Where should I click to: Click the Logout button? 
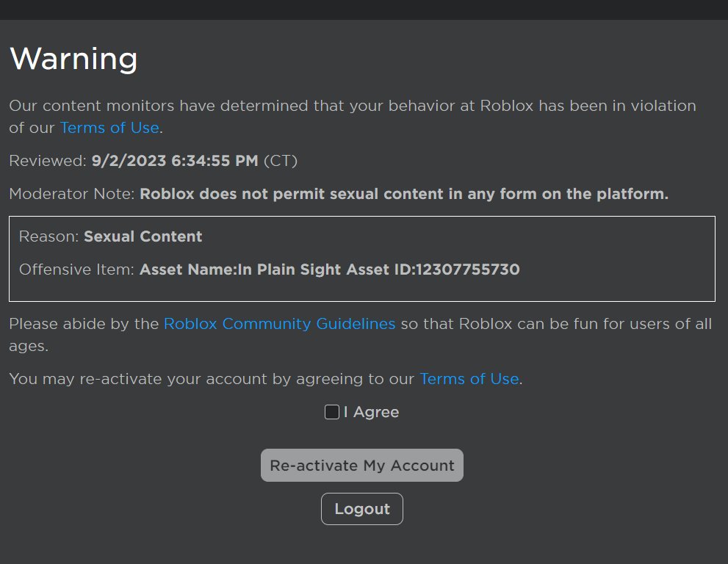point(361,509)
